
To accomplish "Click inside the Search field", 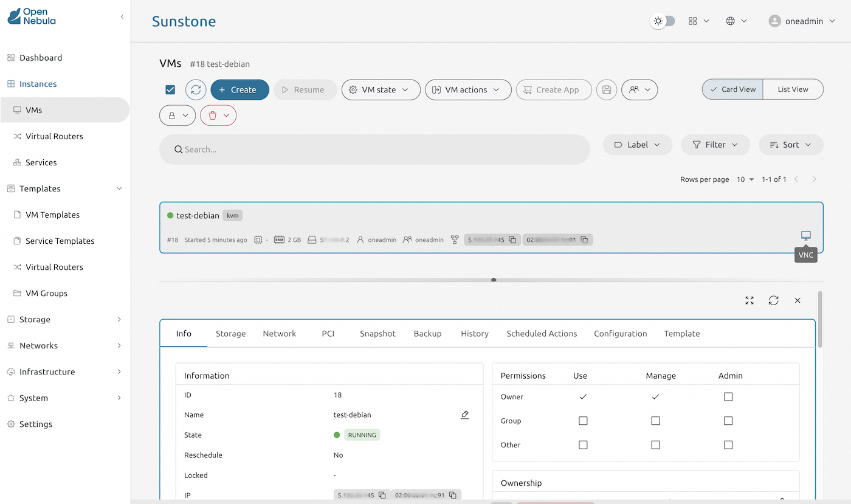I will 374,149.
